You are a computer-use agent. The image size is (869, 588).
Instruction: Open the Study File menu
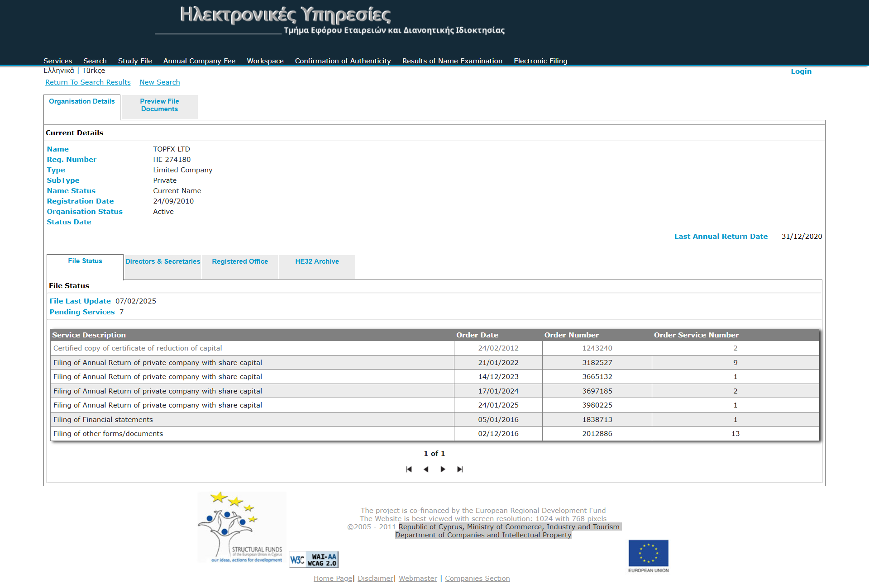(x=135, y=61)
